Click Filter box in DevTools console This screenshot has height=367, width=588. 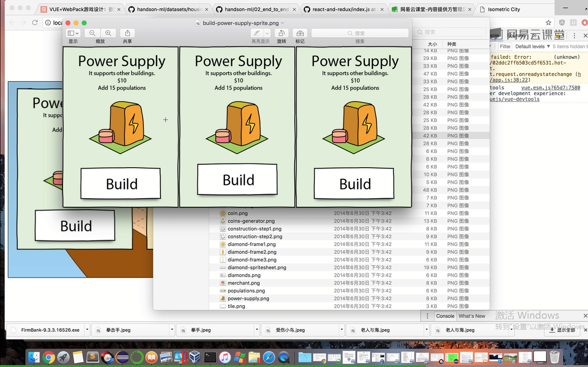(505, 46)
